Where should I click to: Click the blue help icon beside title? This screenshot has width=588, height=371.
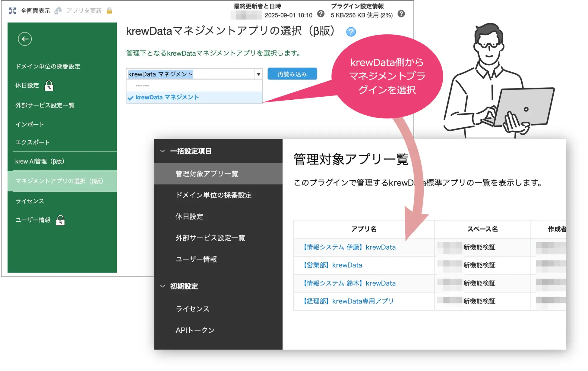pyautogui.click(x=351, y=32)
